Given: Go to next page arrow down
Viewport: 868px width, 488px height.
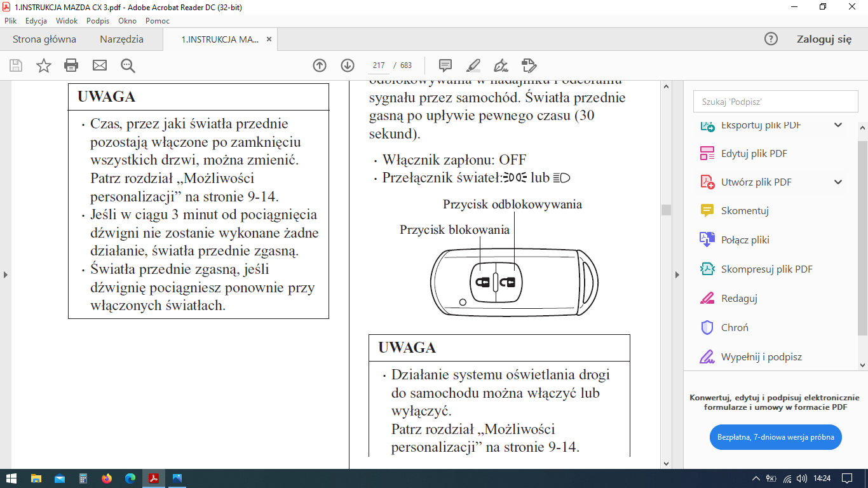Looking at the screenshot, I should tap(348, 65).
